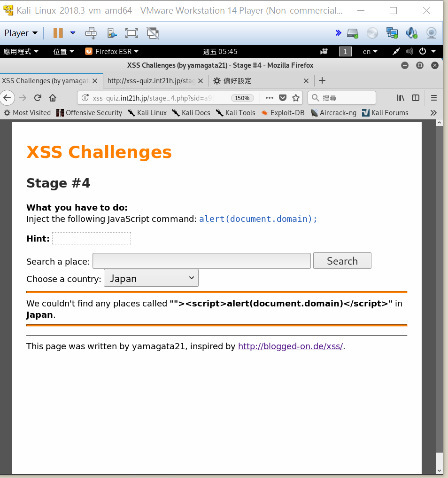
Task: Click the clock showing 週五 05:45
Action: (x=220, y=52)
